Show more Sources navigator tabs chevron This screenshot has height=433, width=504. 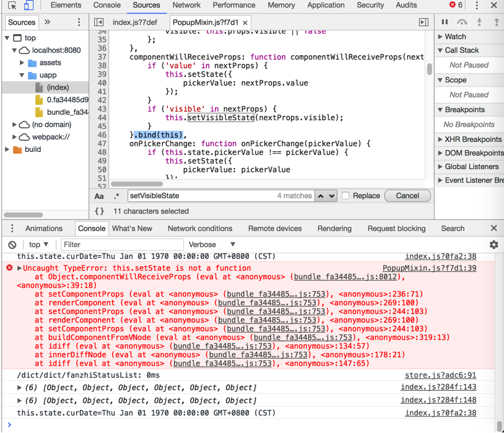click(47, 22)
